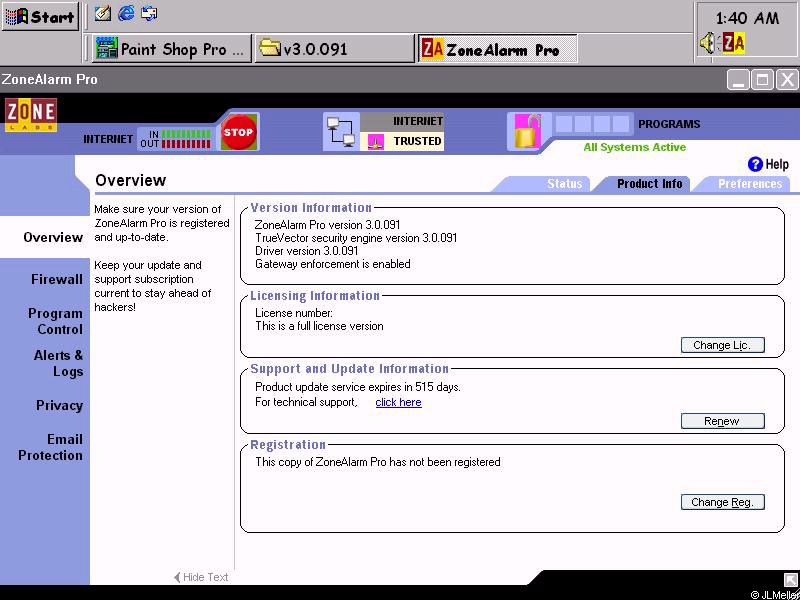Open the Firewall panel
The height and width of the screenshot is (600, 800).
click(x=57, y=279)
